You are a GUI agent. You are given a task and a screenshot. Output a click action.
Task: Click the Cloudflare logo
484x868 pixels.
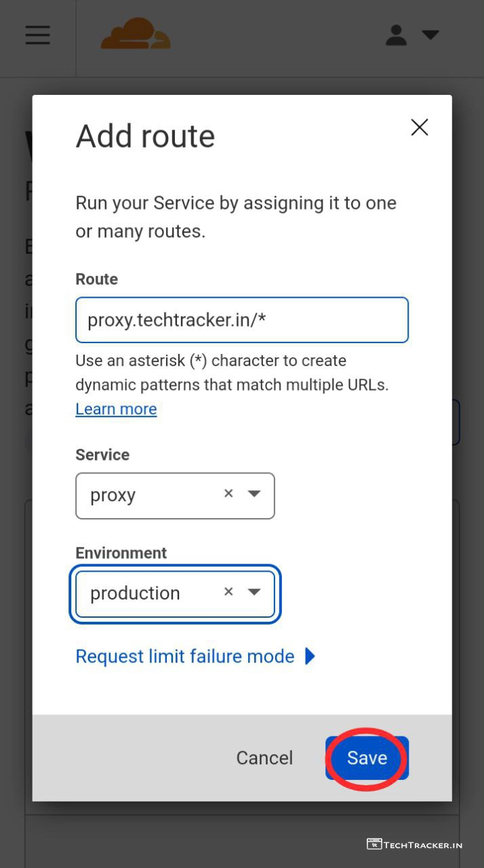(136, 34)
